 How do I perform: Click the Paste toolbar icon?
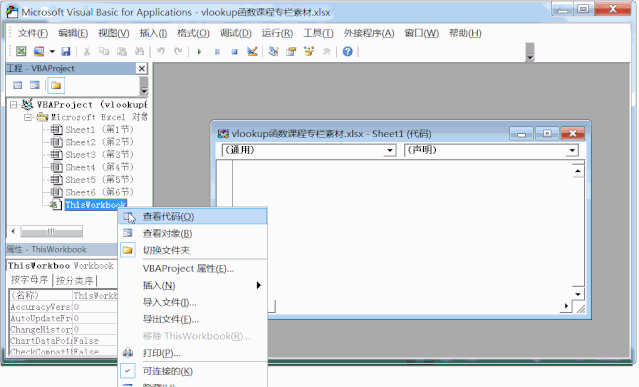pyautogui.click(x=122, y=51)
